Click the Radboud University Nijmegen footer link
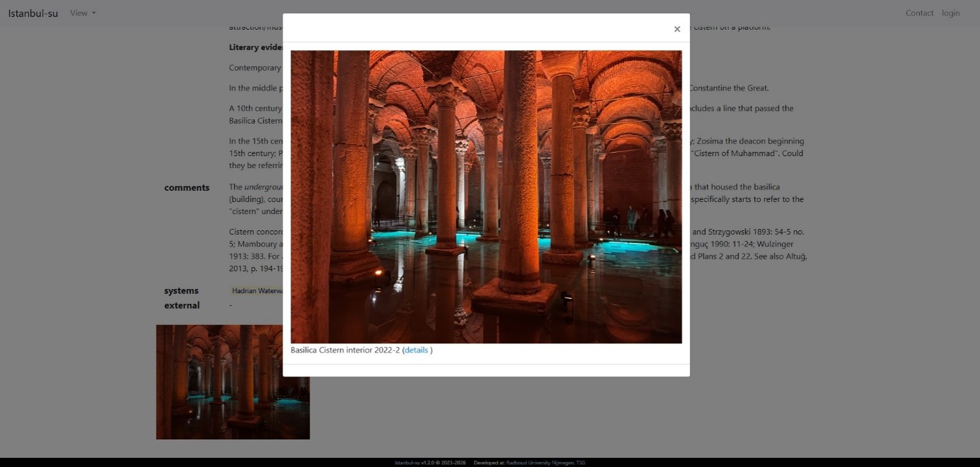 (545, 463)
